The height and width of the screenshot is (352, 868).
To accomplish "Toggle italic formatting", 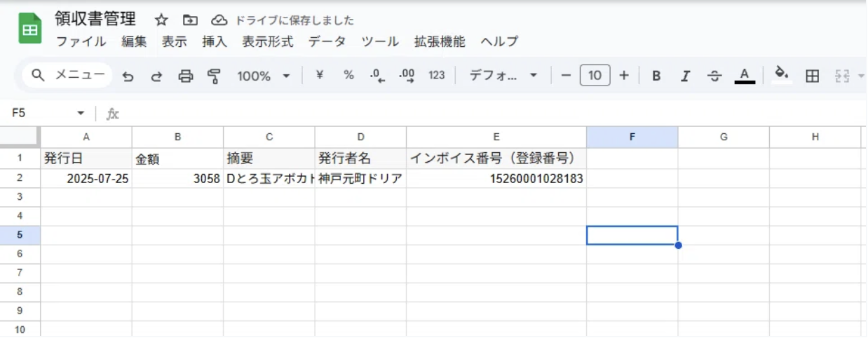I will click(x=686, y=76).
